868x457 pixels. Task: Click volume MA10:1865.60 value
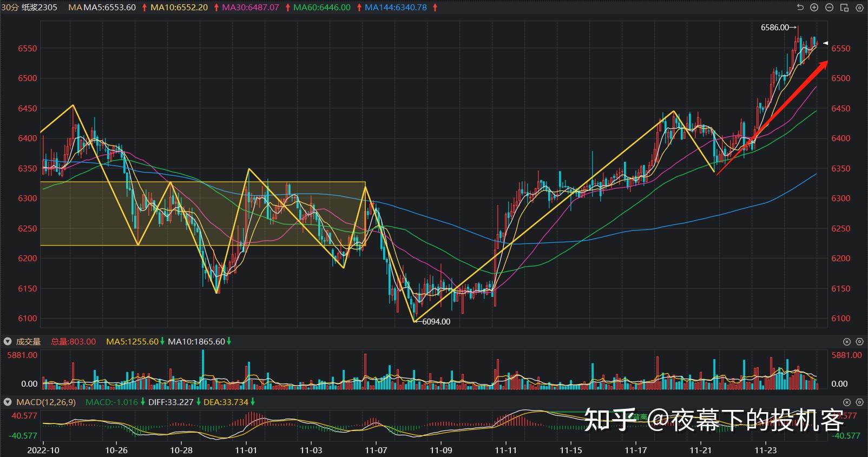(x=196, y=341)
